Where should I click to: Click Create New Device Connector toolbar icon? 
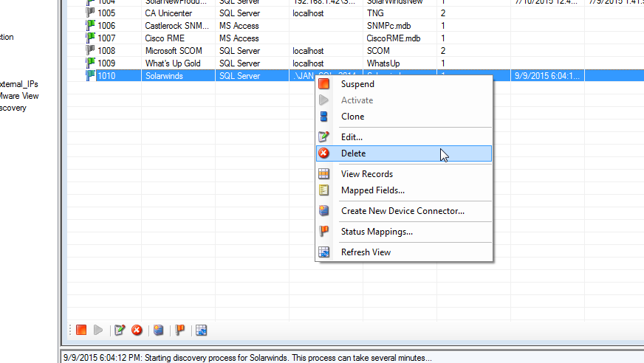[159, 330]
